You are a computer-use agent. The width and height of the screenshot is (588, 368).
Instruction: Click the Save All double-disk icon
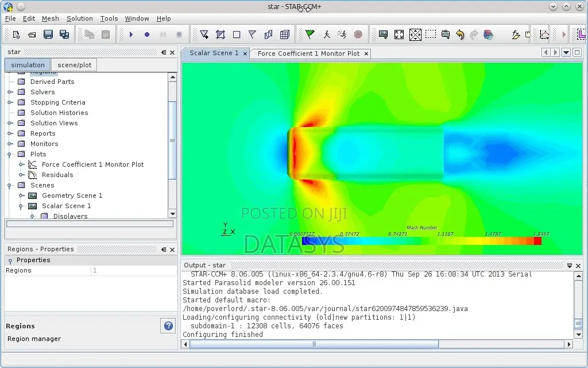point(64,34)
